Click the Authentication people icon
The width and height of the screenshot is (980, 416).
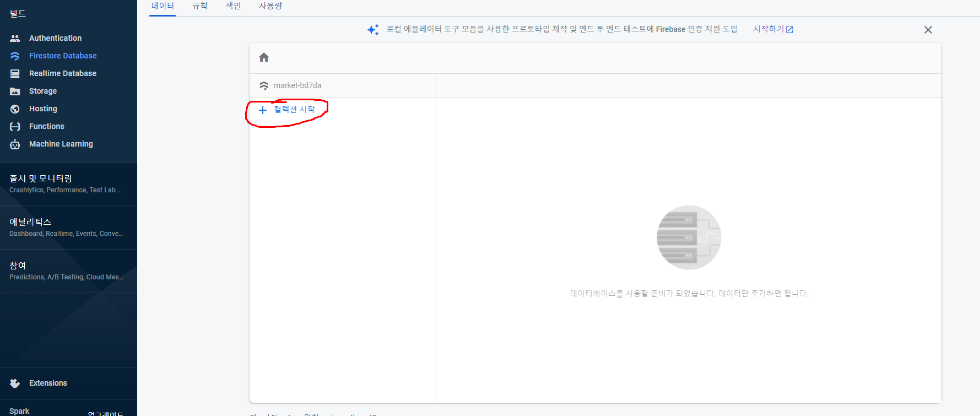pos(15,38)
